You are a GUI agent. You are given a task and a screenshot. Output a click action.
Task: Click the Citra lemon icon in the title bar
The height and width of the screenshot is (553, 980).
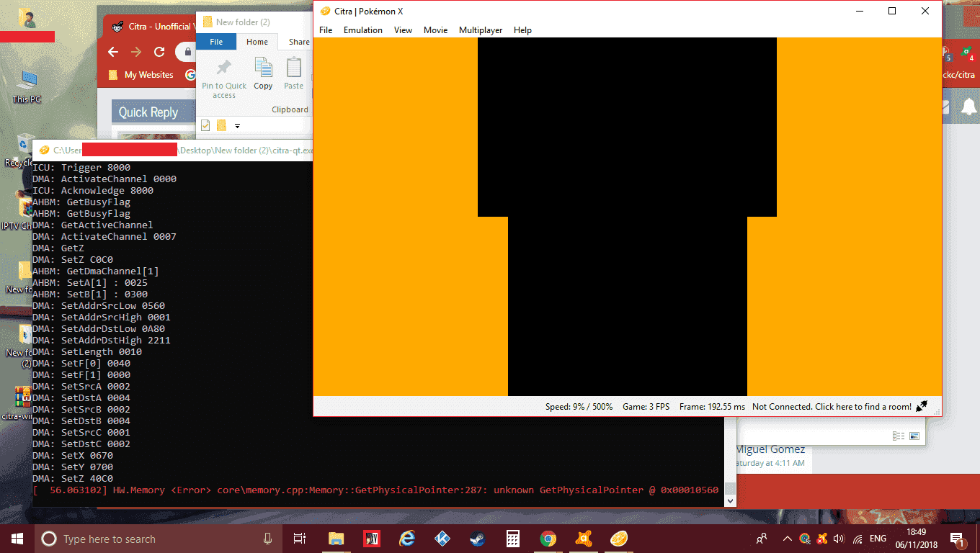(x=325, y=11)
